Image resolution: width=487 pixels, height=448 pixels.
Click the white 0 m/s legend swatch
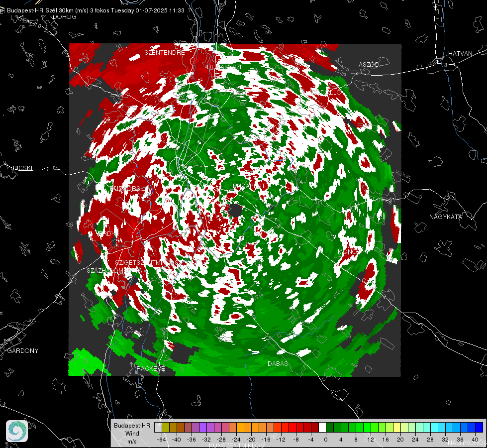point(323,428)
